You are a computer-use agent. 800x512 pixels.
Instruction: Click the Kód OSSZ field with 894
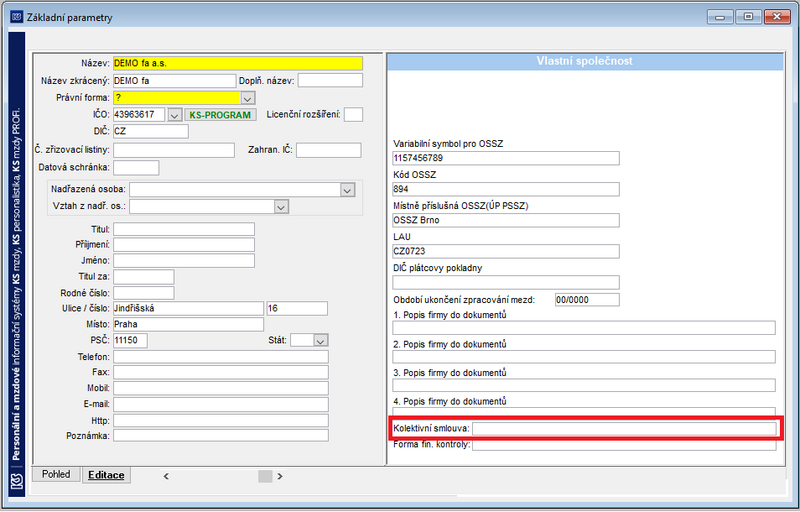click(506, 189)
